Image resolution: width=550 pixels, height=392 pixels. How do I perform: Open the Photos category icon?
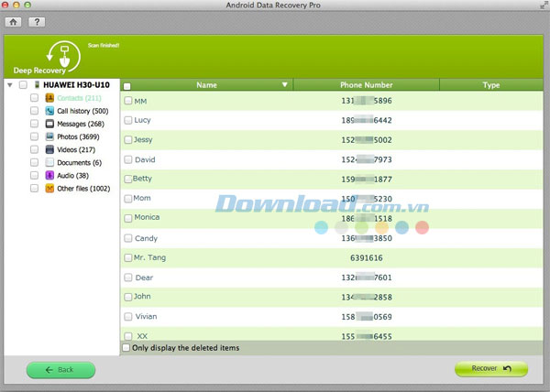(x=49, y=136)
